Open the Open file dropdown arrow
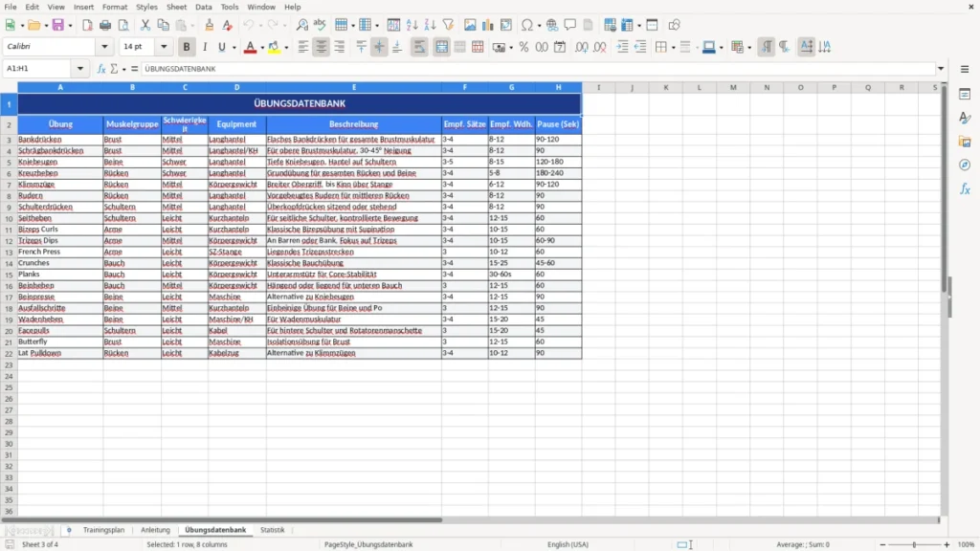Viewport: 980px width, 551px height. [x=46, y=26]
